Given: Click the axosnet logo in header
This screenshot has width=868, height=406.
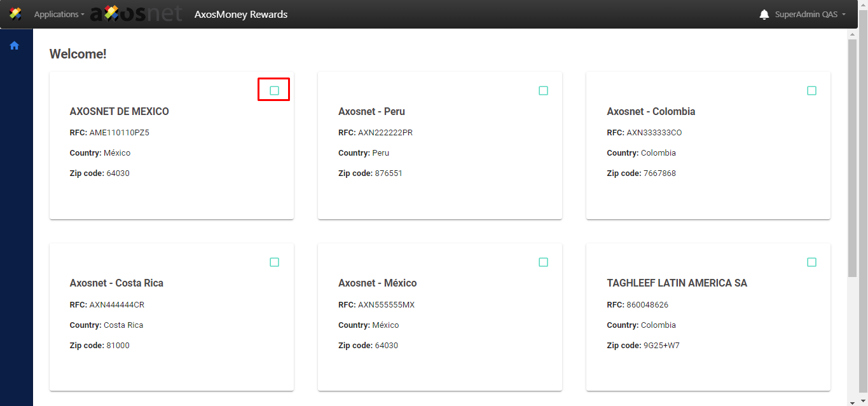Looking at the screenshot, I should [x=136, y=14].
